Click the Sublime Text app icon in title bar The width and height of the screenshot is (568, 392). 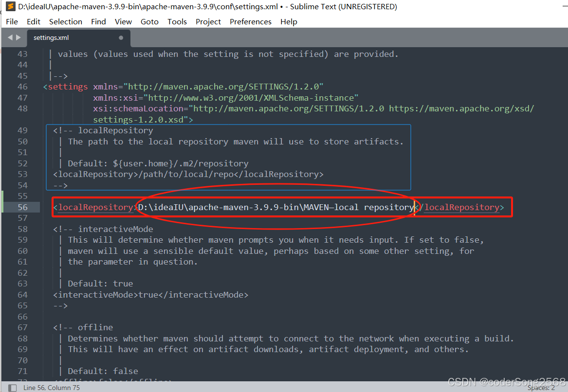click(x=11, y=6)
